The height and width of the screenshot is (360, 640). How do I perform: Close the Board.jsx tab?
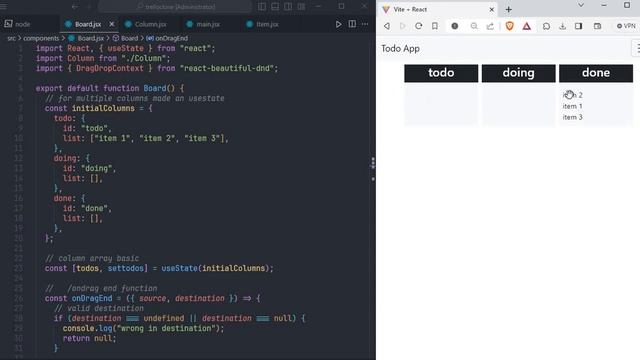point(112,24)
